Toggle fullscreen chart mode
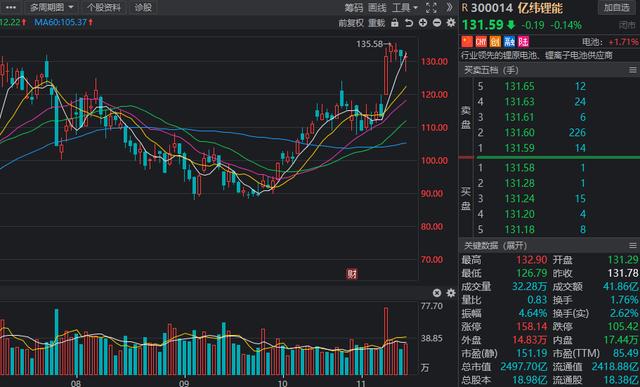 [431, 8]
